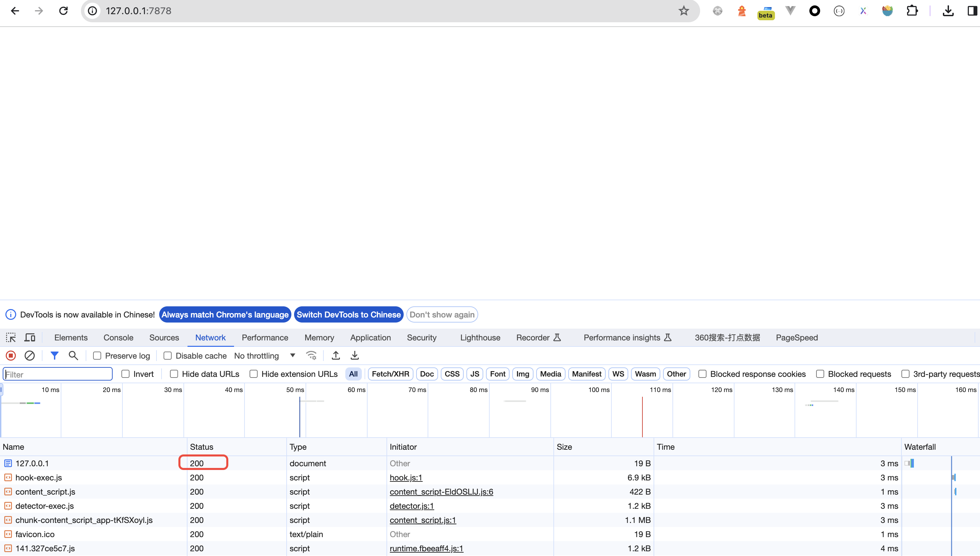Bookmark this page with the star icon

pos(684,11)
